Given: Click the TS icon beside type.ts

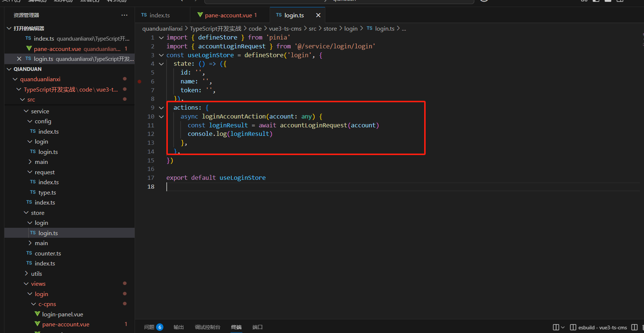Looking at the screenshot, I should (x=33, y=192).
